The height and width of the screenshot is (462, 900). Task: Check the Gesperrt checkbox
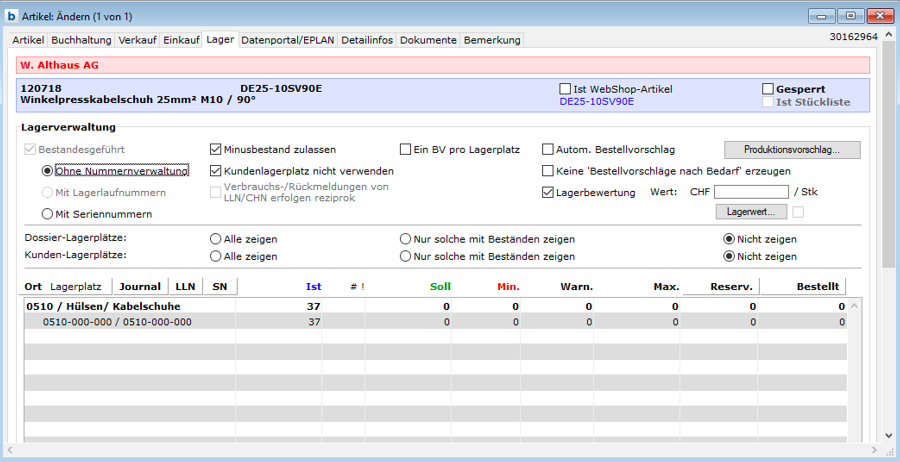click(x=769, y=89)
